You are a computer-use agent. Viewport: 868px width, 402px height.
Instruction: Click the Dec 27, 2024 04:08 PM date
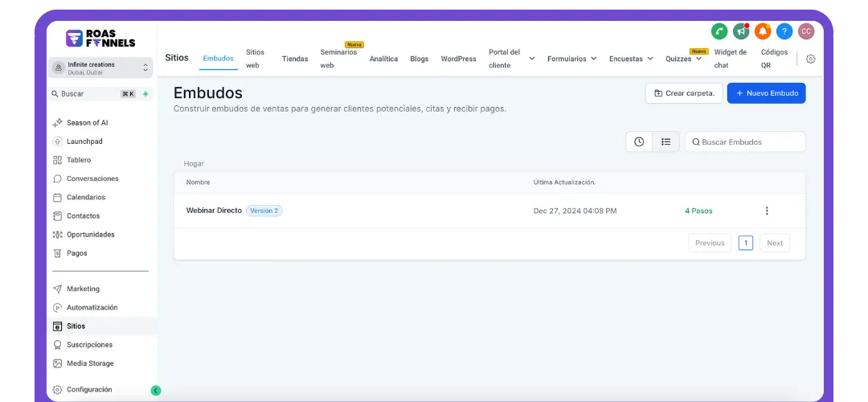(575, 211)
